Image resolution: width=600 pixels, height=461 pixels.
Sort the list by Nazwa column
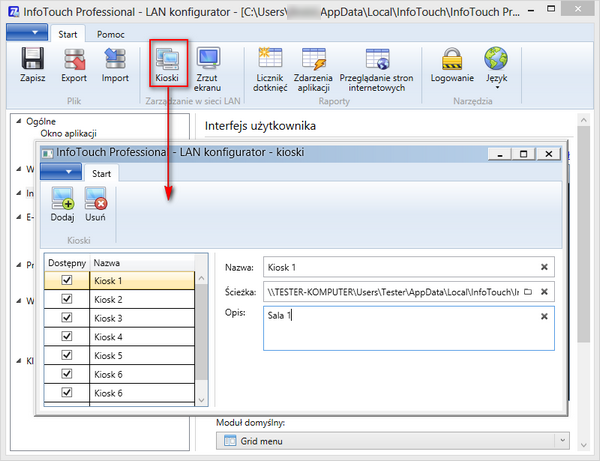142,263
